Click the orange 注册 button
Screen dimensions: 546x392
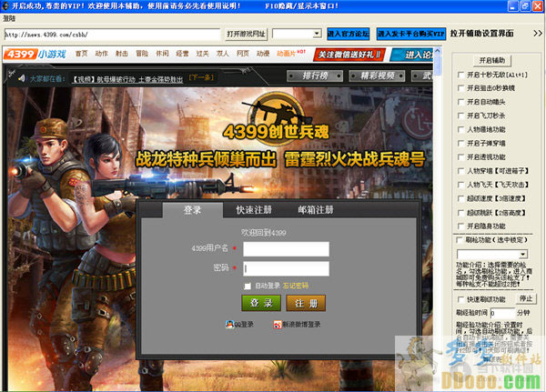[x=306, y=303]
